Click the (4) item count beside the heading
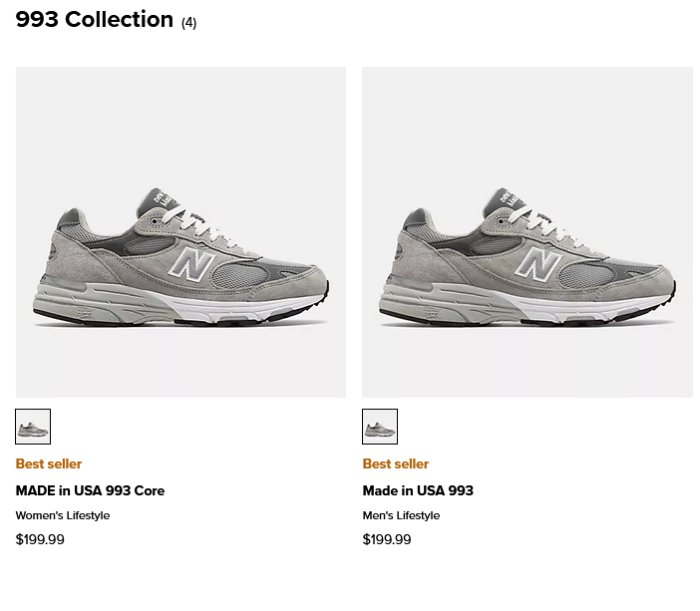The image size is (700, 611). point(188,23)
